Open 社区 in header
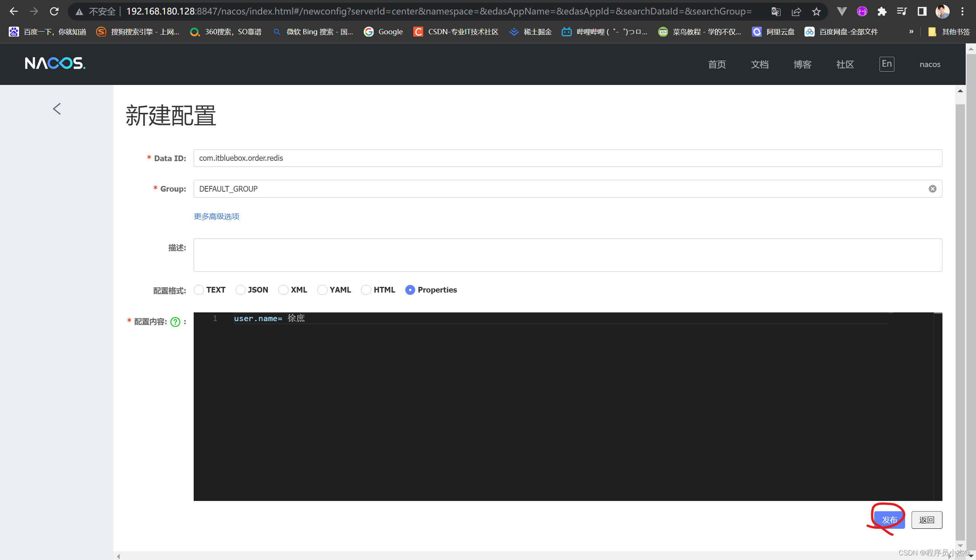 [x=845, y=64]
